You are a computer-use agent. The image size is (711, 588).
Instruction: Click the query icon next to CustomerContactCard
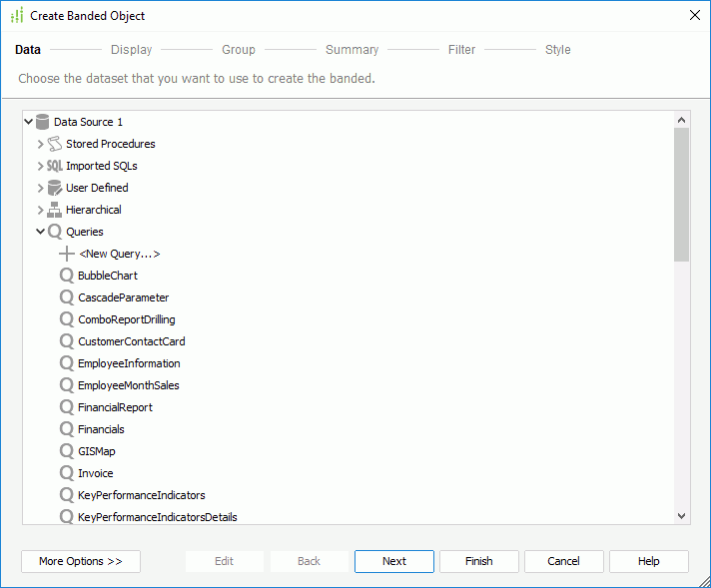click(67, 341)
